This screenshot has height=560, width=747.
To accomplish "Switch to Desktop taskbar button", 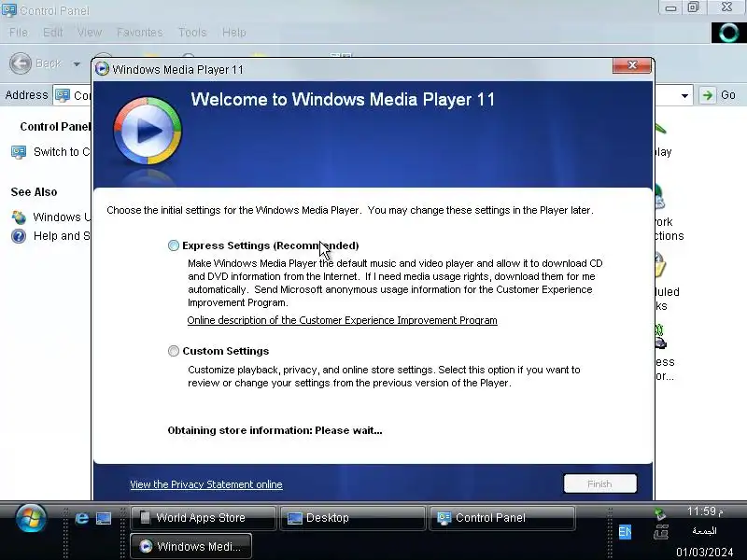I will (353, 518).
